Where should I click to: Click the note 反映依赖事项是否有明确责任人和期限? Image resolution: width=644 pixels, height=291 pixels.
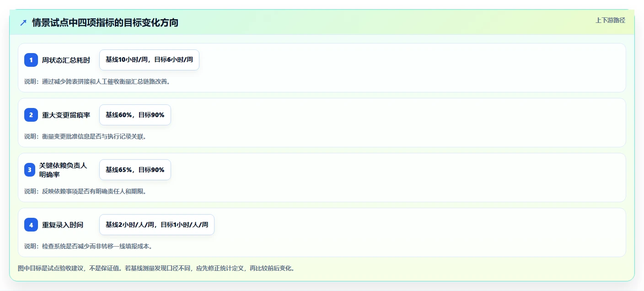85,191
